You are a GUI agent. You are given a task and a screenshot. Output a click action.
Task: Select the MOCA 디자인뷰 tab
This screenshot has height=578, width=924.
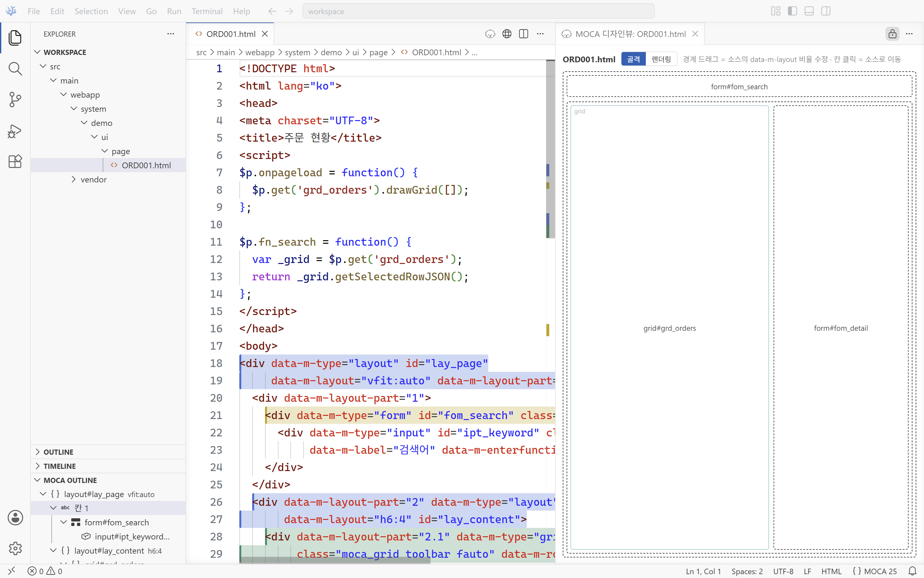point(630,34)
